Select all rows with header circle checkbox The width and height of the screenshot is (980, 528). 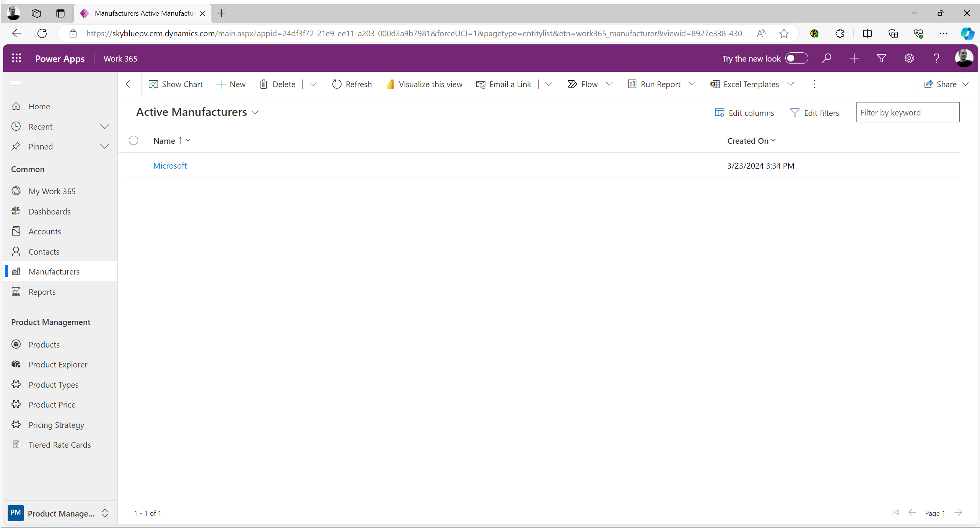133,141
